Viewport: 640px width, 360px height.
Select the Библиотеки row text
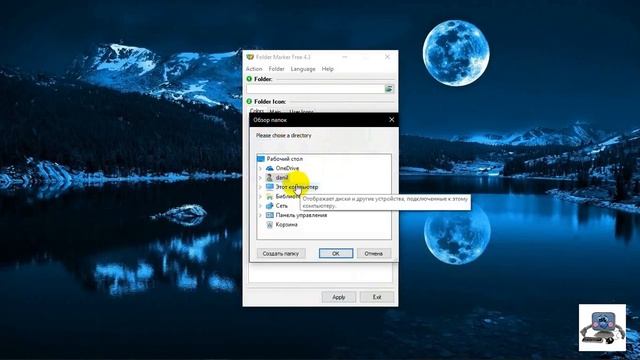click(289, 196)
